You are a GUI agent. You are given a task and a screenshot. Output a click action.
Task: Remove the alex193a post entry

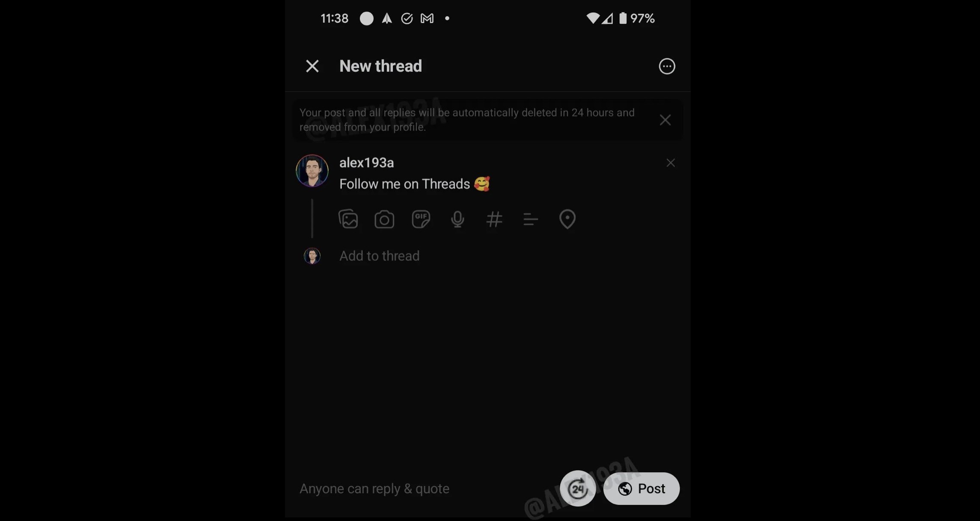point(671,163)
